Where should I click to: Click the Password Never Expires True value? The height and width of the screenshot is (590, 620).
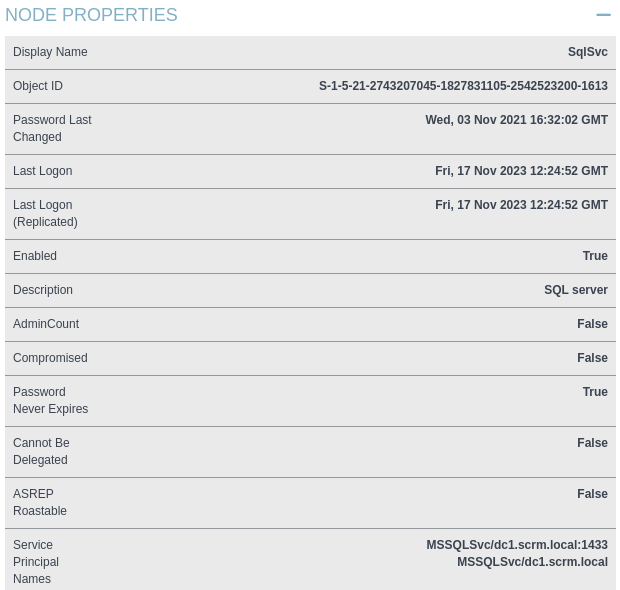[x=595, y=392]
